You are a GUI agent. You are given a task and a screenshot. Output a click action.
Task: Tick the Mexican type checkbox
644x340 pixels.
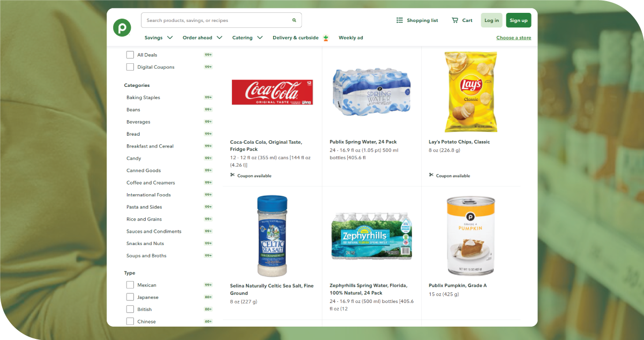130,285
